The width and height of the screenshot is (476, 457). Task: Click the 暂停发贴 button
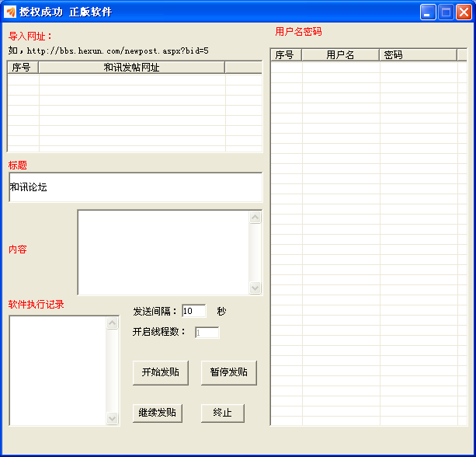click(229, 373)
